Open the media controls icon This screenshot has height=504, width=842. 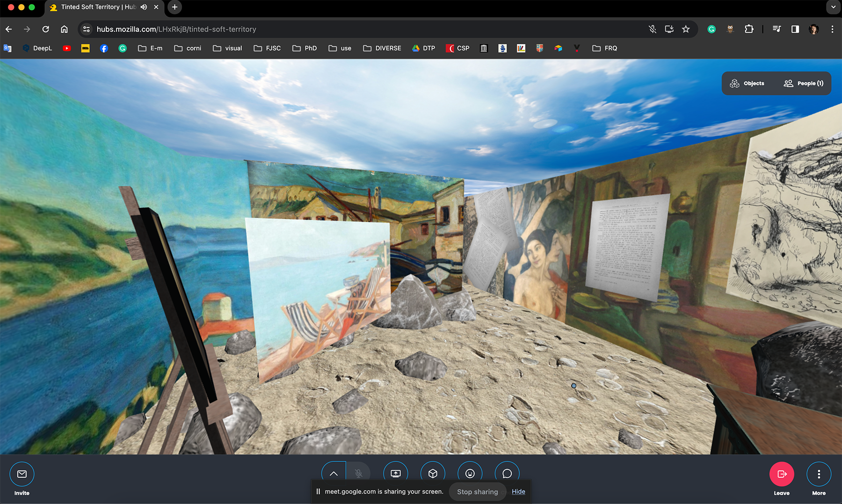tap(777, 29)
